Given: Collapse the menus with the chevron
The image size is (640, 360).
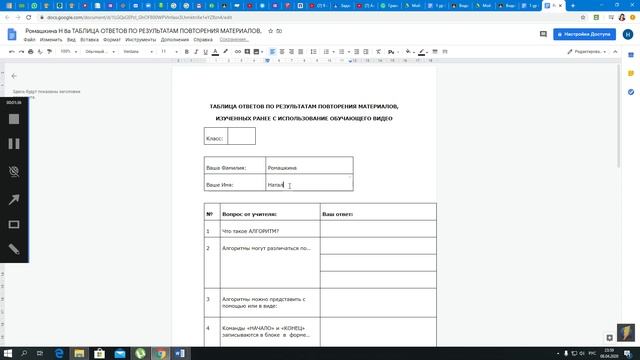Looking at the screenshot, I should [x=615, y=52].
